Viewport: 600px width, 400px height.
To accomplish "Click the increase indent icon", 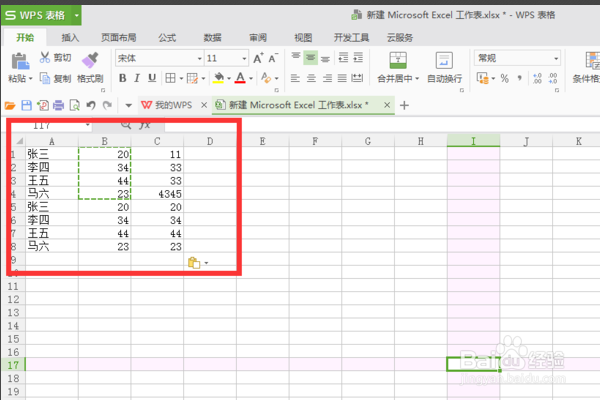I will [358, 58].
